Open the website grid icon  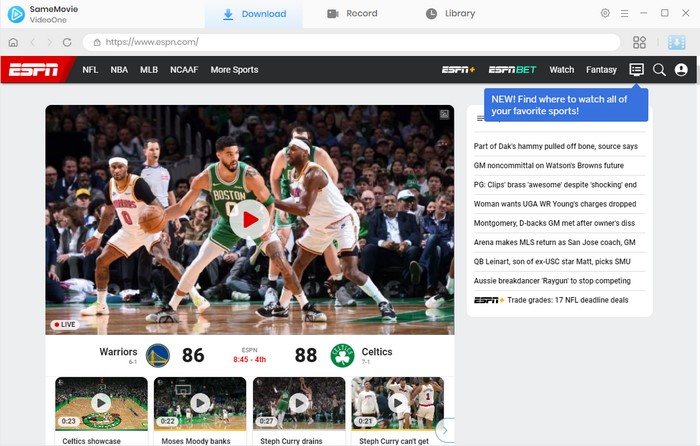[x=639, y=42]
